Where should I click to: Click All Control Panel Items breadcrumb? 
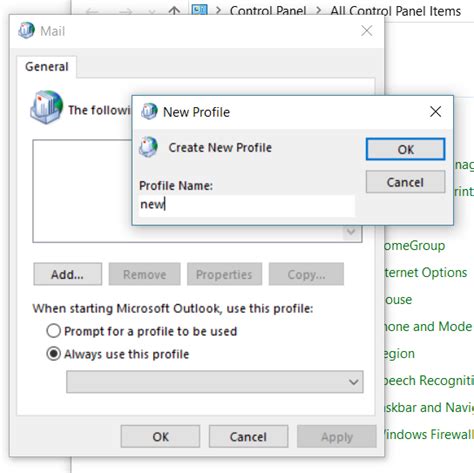[x=396, y=11]
